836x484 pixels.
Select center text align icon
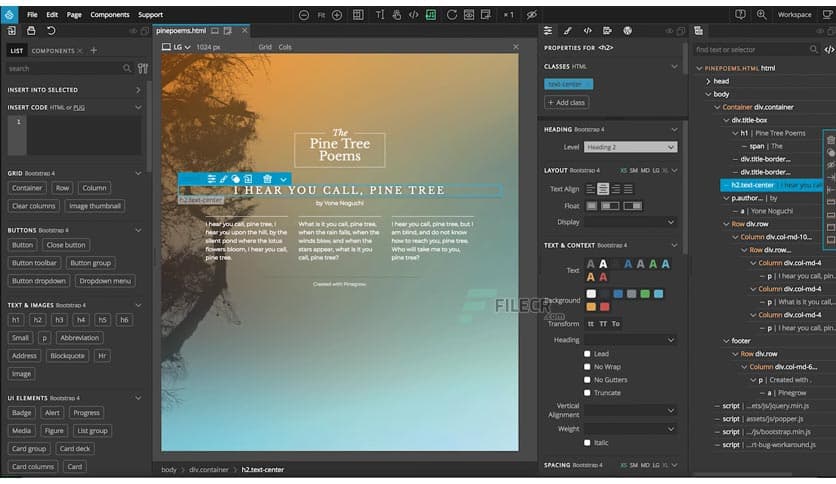pyautogui.click(x=603, y=189)
